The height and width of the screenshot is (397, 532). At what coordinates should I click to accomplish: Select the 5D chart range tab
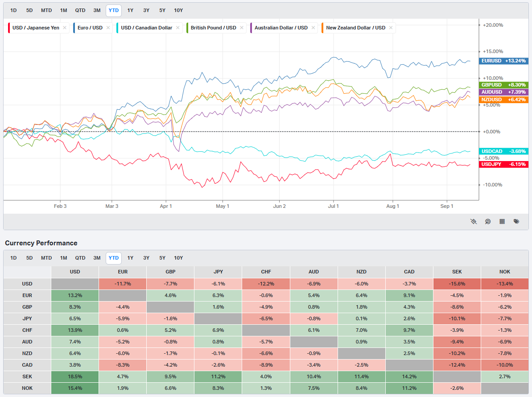(29, 11)
